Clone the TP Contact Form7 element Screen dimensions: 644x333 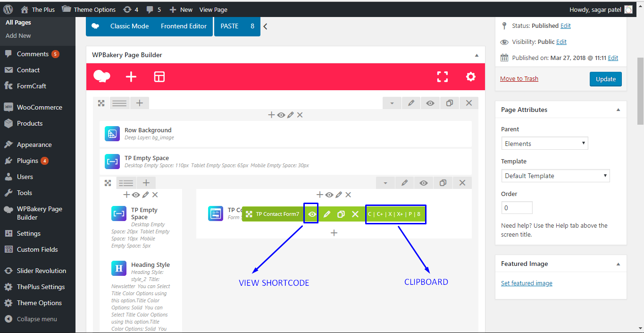click(341, 214)
